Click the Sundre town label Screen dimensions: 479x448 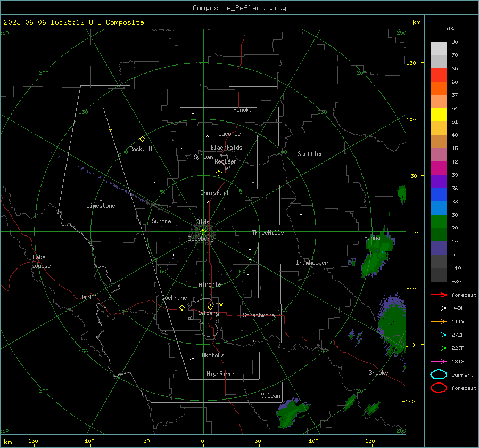(x=161, y=221)
